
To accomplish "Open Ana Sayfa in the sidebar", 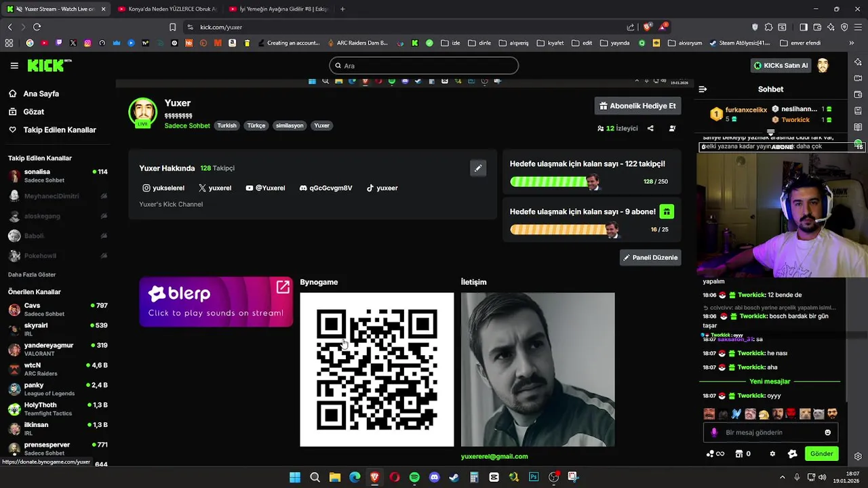I will coord(41,94).
